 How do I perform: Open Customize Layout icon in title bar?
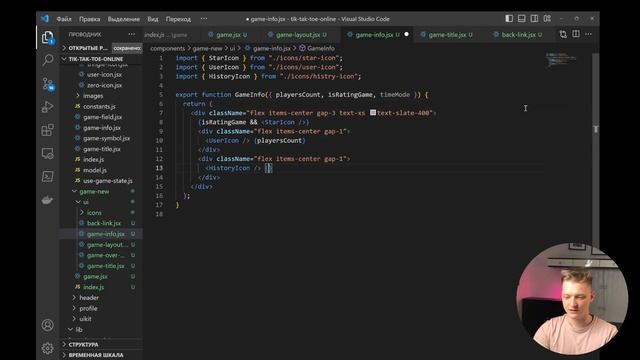point(547,18)
